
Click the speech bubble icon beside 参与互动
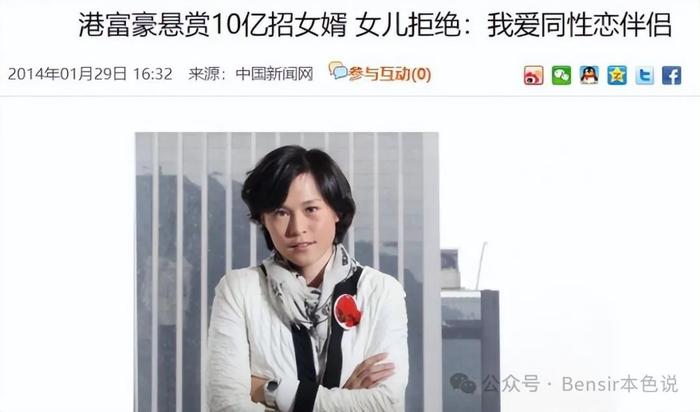(x=338, y=71)
